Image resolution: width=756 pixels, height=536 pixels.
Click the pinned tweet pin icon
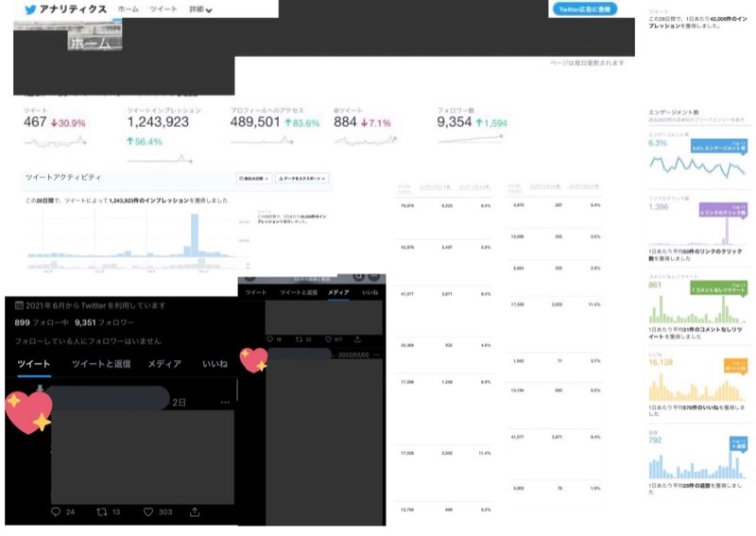41,388
